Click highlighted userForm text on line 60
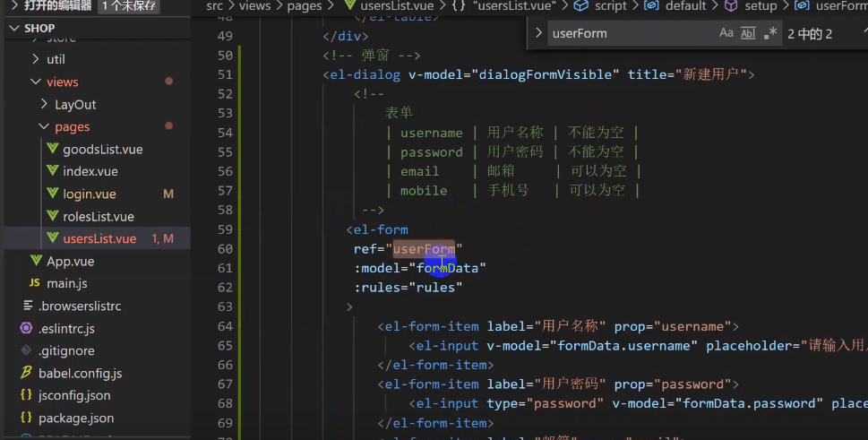Image resolution: width=868 pixels, height=440 pixels. pos(424,249)
